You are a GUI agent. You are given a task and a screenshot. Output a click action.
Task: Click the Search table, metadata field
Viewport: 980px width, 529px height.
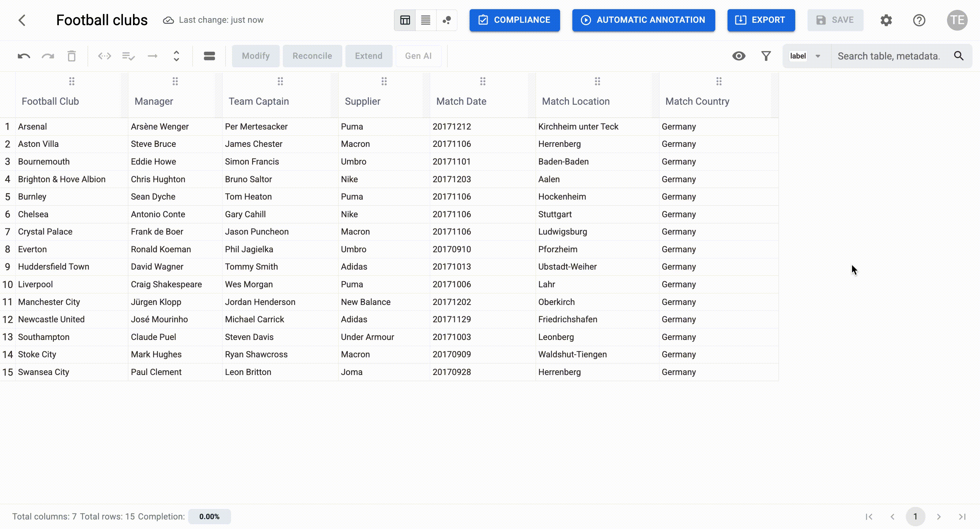[x=889, y=56]
